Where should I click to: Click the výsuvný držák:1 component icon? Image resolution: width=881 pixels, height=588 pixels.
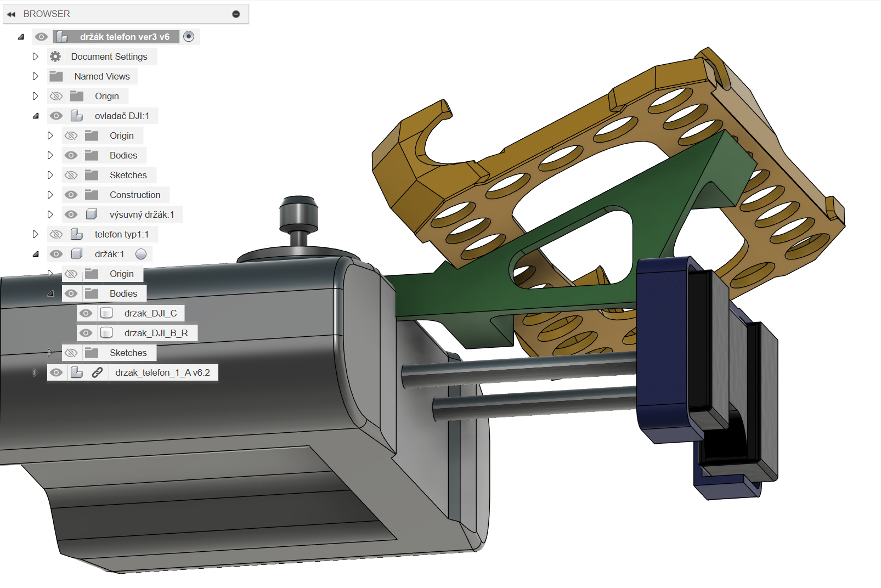pyautogui.click(x=92, y=214)
